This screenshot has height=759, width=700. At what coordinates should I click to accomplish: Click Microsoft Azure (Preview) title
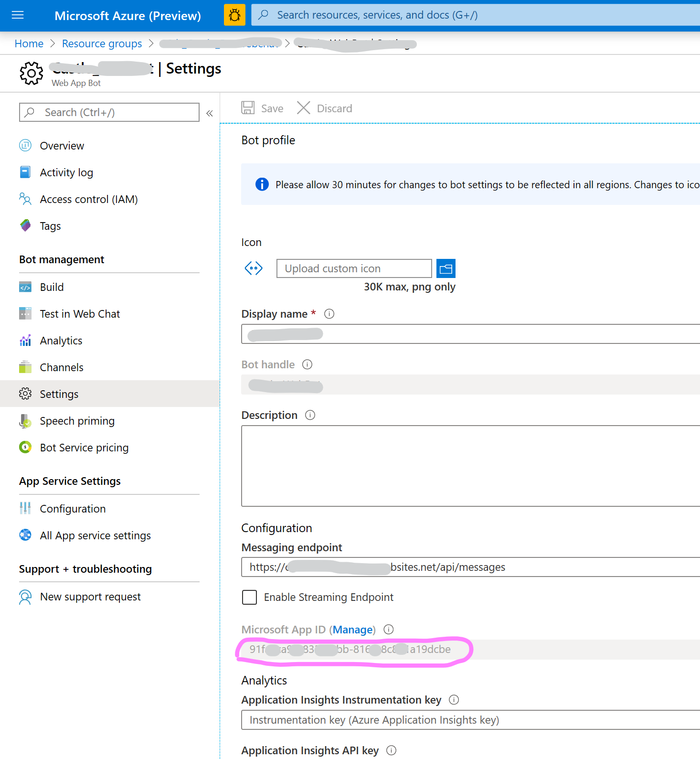[x=127, y=16]
